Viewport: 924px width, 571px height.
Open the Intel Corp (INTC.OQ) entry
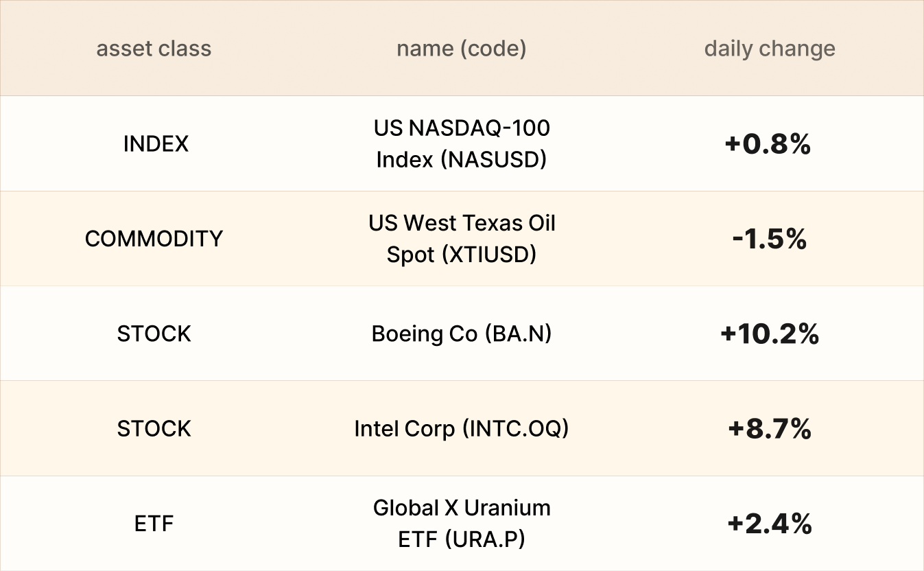pos(462,429)
